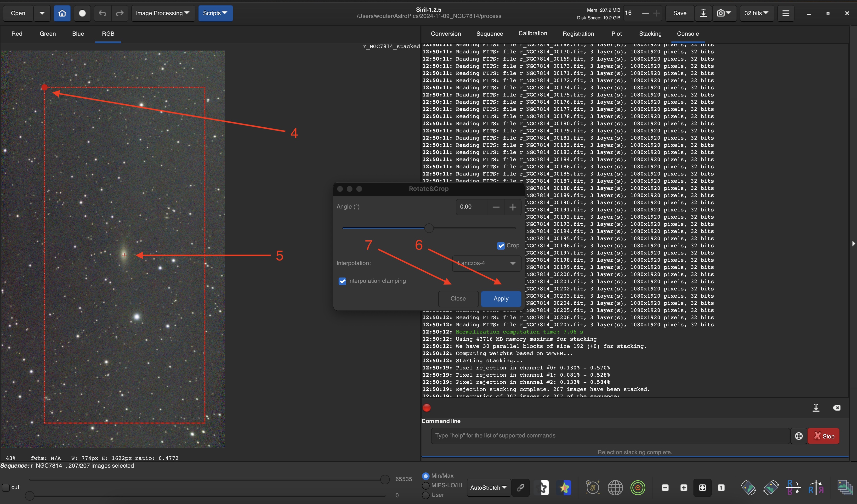The width and height of the screenshot is (857, 504).
Task: Expand the Lanczos-4 interpolation dropdown
Action: tap(486, 263)
